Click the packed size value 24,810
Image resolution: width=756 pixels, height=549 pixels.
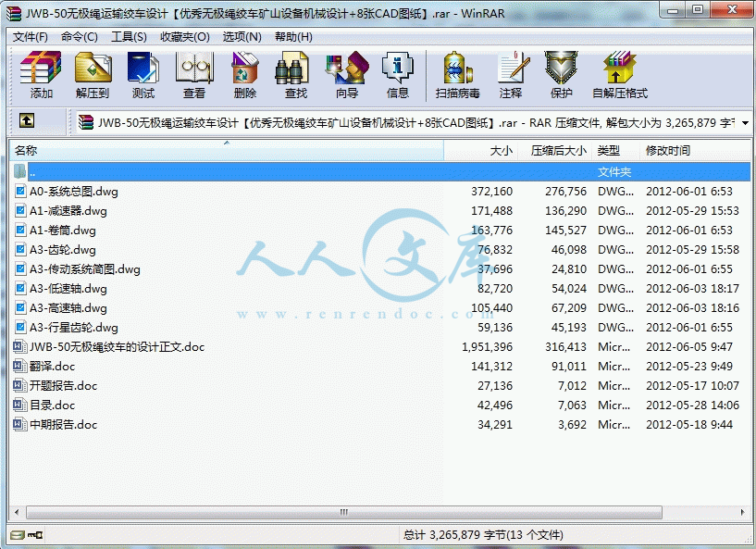(x=569, y=269)
